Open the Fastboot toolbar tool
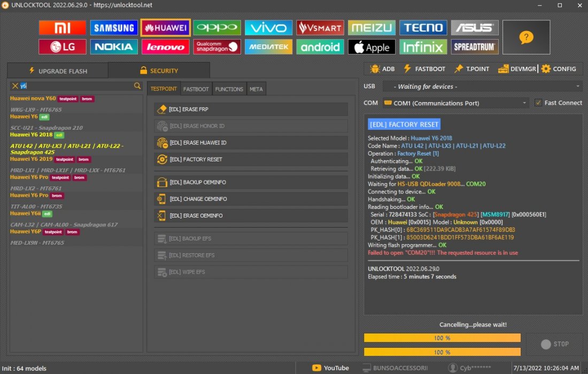 pos(424,69)
